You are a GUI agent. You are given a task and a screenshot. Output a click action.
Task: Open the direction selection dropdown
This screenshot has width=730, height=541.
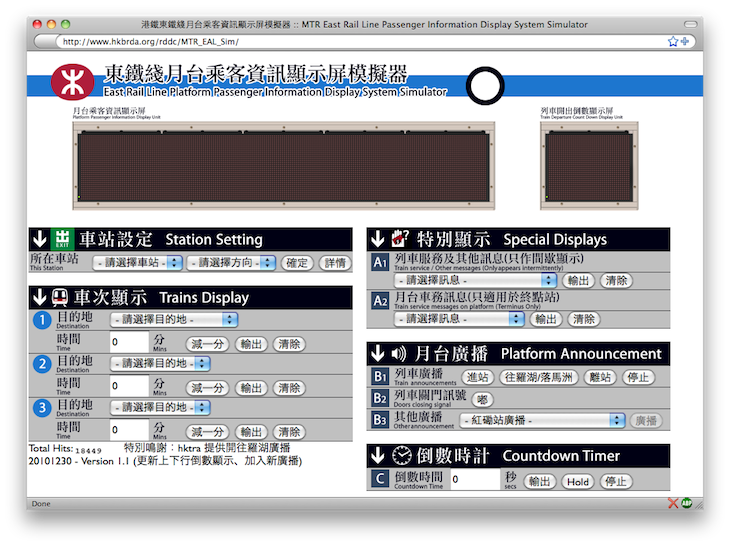pos(231,263)
